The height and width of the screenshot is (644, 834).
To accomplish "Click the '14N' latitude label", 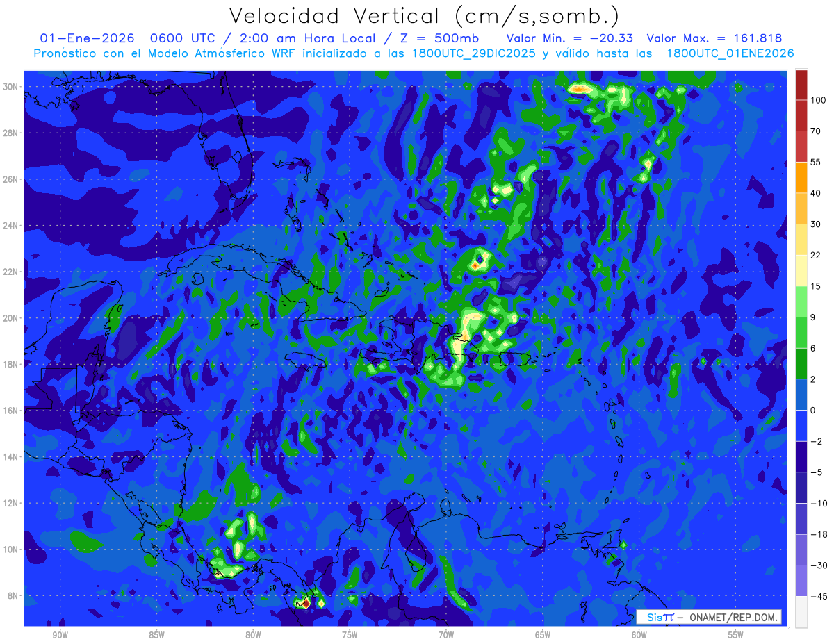I will (12, 457).
